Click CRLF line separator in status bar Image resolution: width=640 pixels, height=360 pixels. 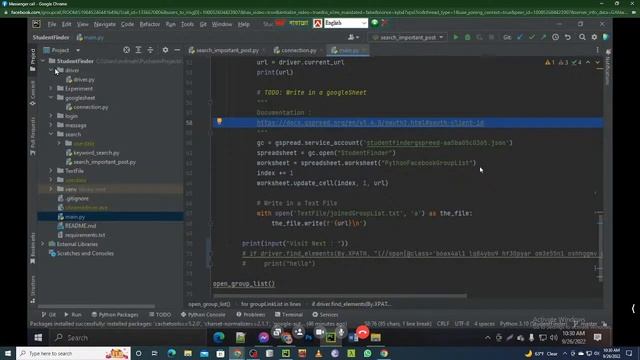pos(443,324)
